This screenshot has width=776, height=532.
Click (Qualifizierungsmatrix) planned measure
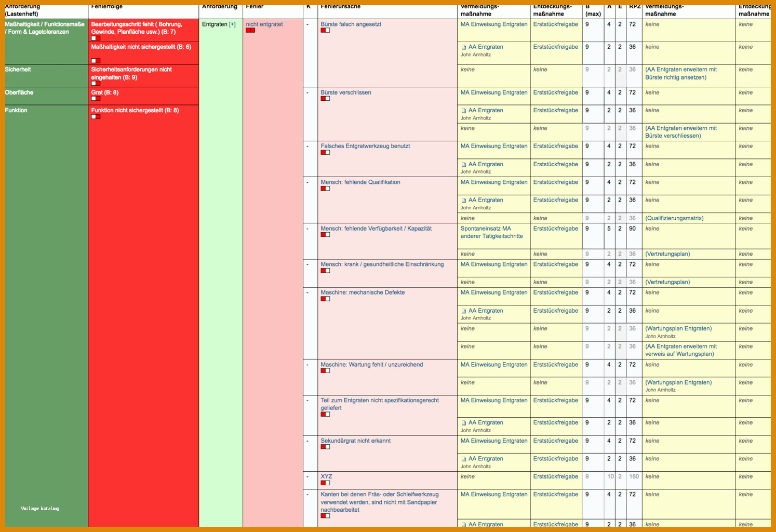point(674,218)
